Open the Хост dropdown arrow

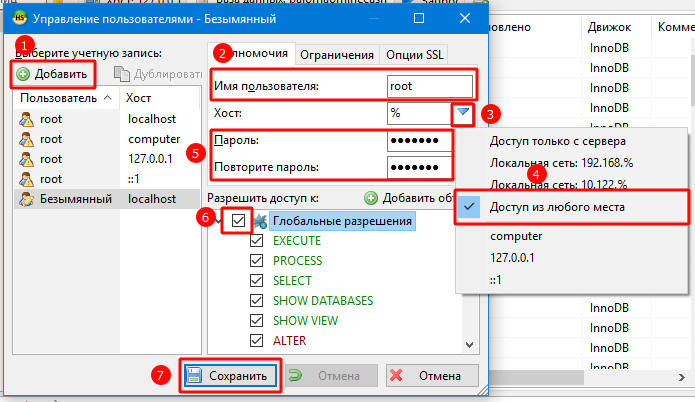(x=463, y=113)
